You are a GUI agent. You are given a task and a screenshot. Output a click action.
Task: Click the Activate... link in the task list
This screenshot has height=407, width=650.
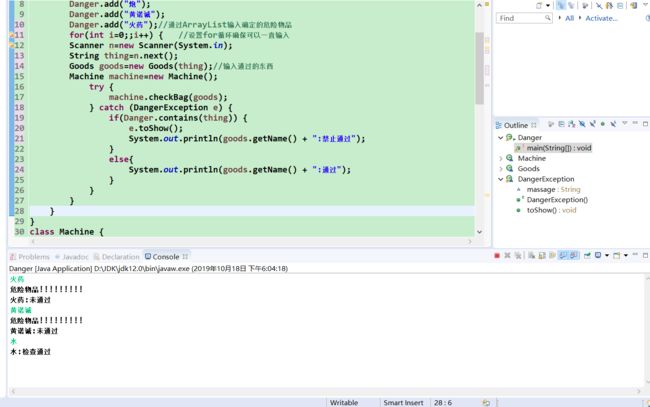pos(601,18)
